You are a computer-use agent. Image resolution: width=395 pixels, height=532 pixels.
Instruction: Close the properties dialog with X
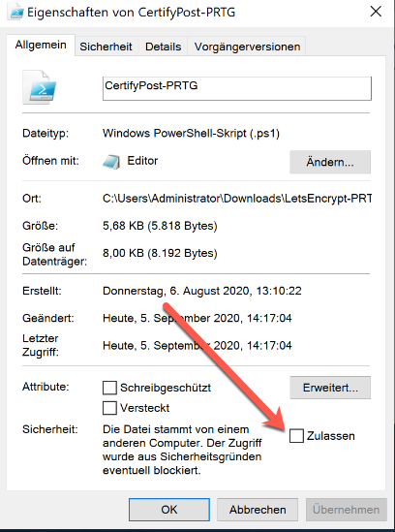[x=376, y=12]
